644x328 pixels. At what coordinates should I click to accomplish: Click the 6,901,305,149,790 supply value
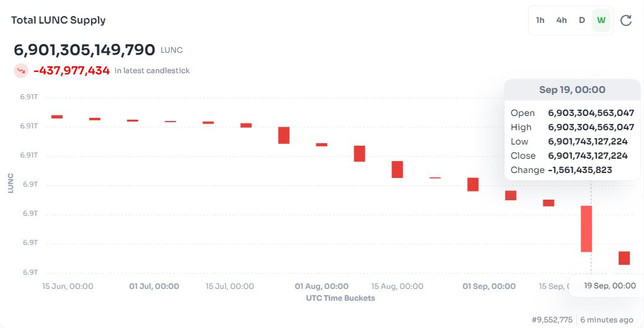click(84, 50)
